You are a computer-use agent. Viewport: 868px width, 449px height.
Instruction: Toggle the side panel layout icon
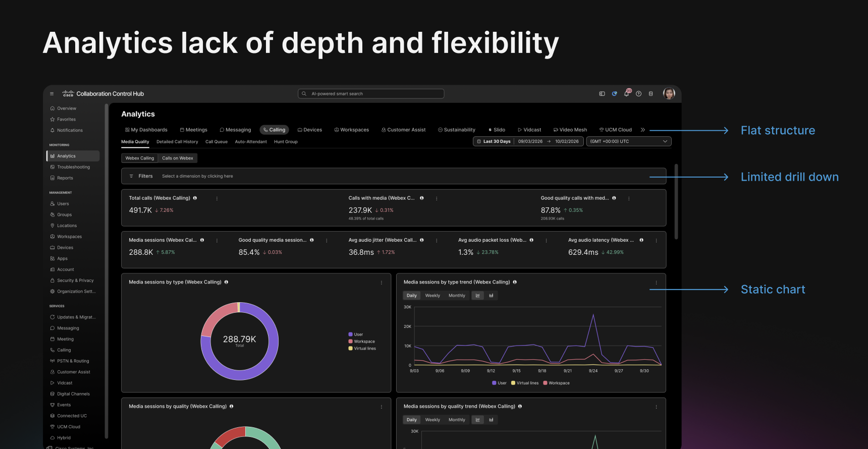point(602,94)
